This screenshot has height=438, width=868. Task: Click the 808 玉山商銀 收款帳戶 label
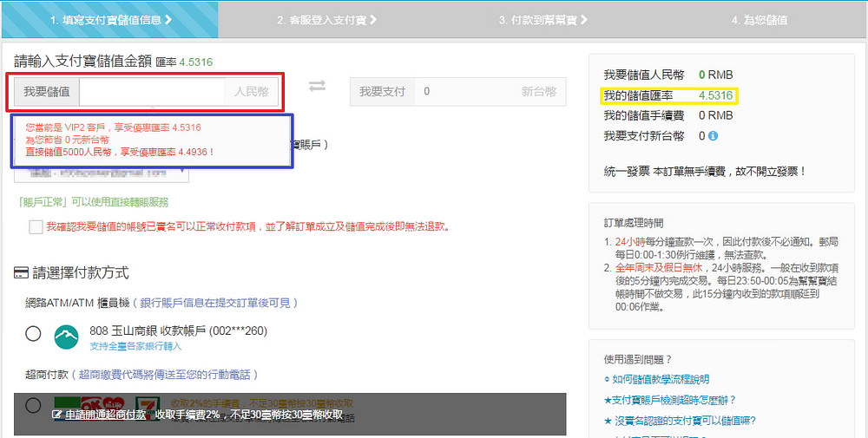pos(178,330)
